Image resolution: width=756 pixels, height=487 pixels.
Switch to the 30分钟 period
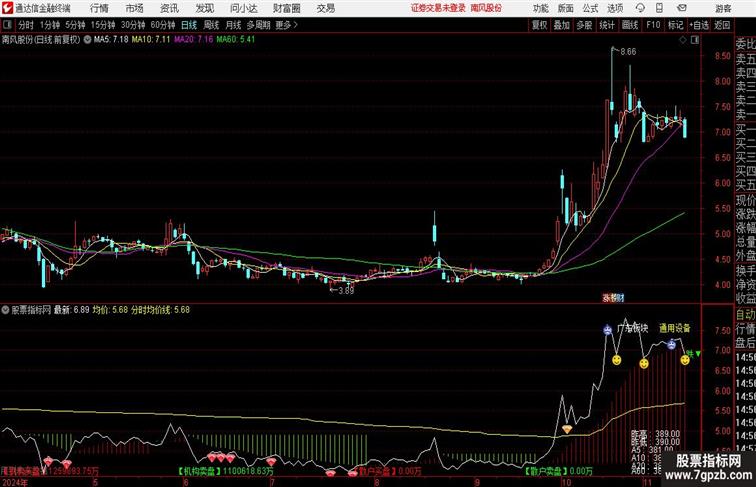tap(133, 25)
